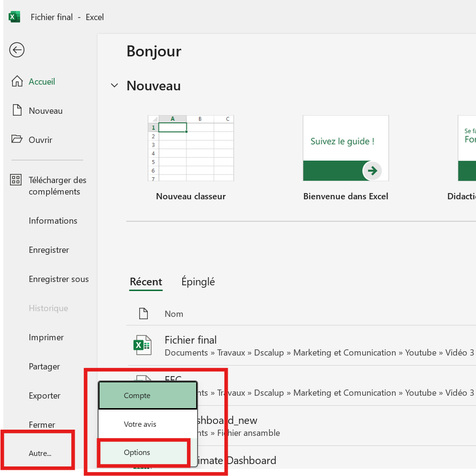This screenshot has height=476, width=476.
Task: Click the Bienvenue dans Excel label
Action: pos(346,196)
